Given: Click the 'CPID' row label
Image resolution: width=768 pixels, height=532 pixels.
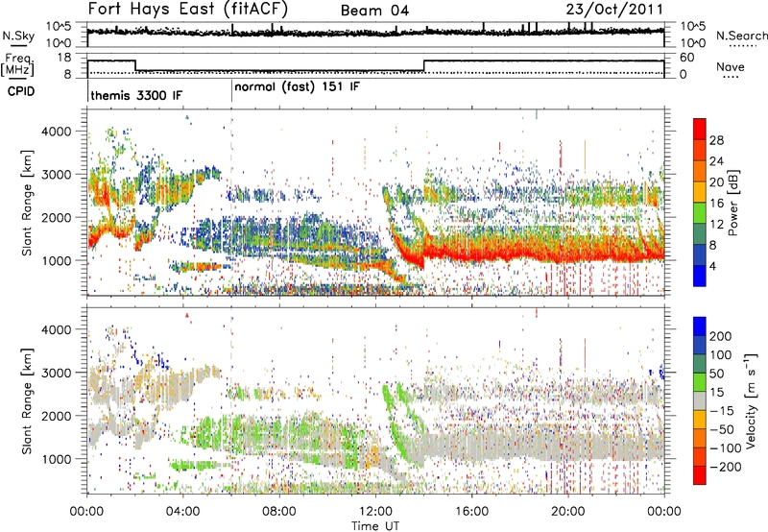Looking at the screenshot, I should pyautogui.click(x=21, y=91).
